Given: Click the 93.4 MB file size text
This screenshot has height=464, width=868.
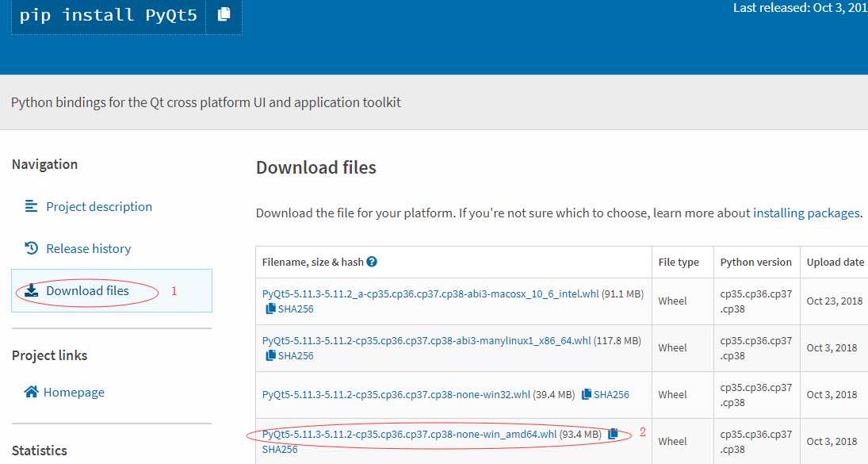Looking at the screenshot, I should 580,435.
